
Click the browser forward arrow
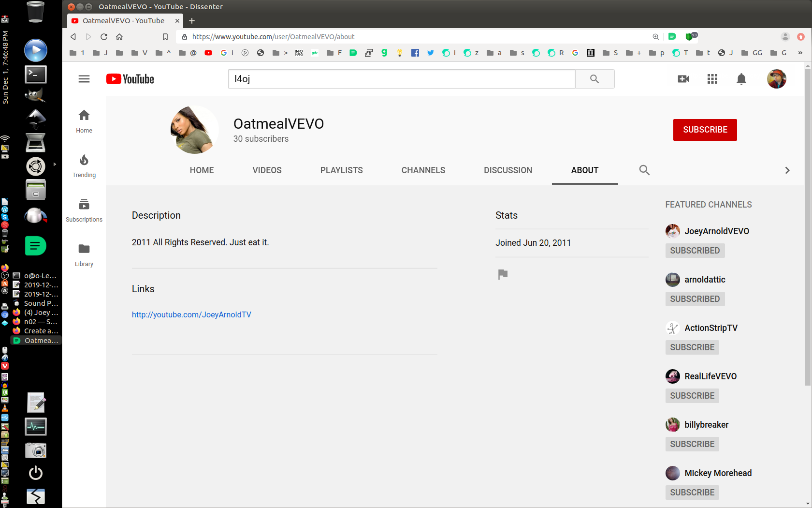[88, 37]
